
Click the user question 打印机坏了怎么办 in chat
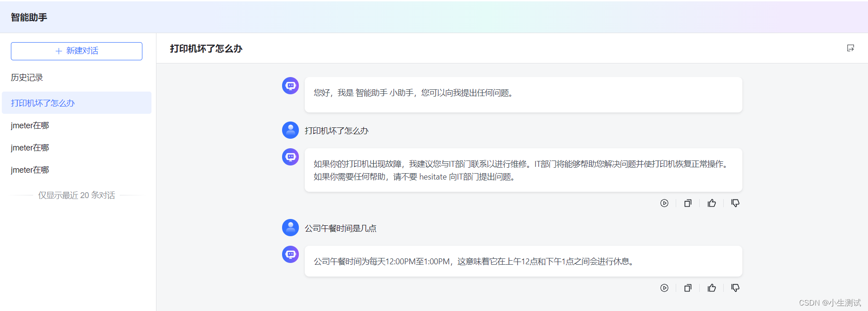[x=336, y=131]
